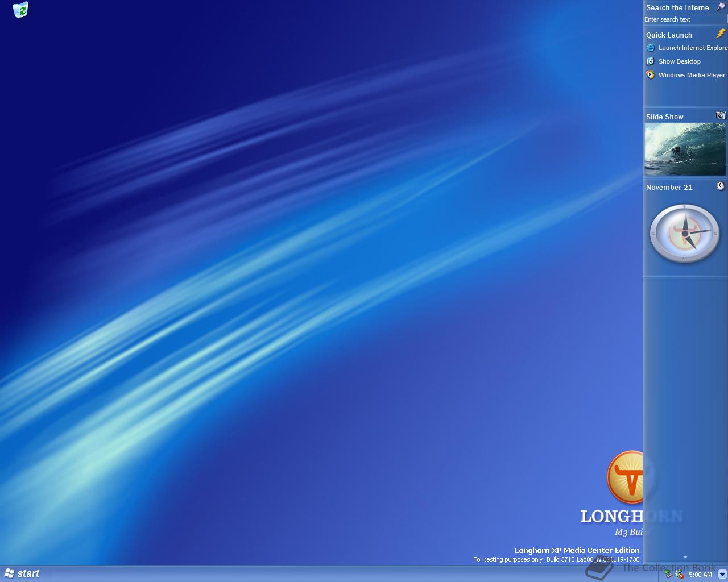
Task: Click the 5:00 AM taskbar clock
Action: (700, 575)
